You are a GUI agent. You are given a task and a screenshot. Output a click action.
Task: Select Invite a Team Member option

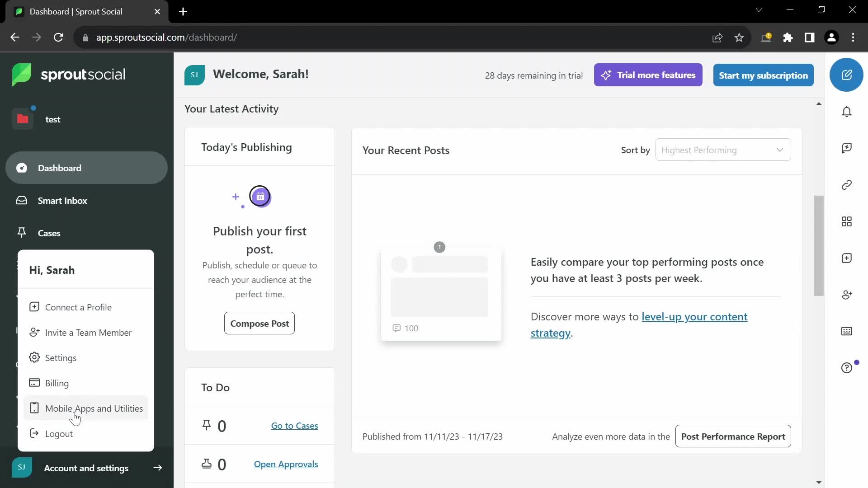click(x=88, y=332)
